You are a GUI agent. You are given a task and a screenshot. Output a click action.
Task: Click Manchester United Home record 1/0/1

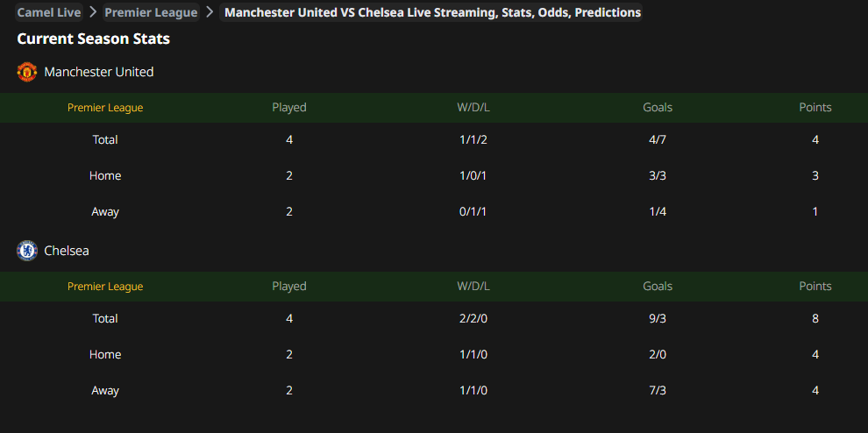473,175
